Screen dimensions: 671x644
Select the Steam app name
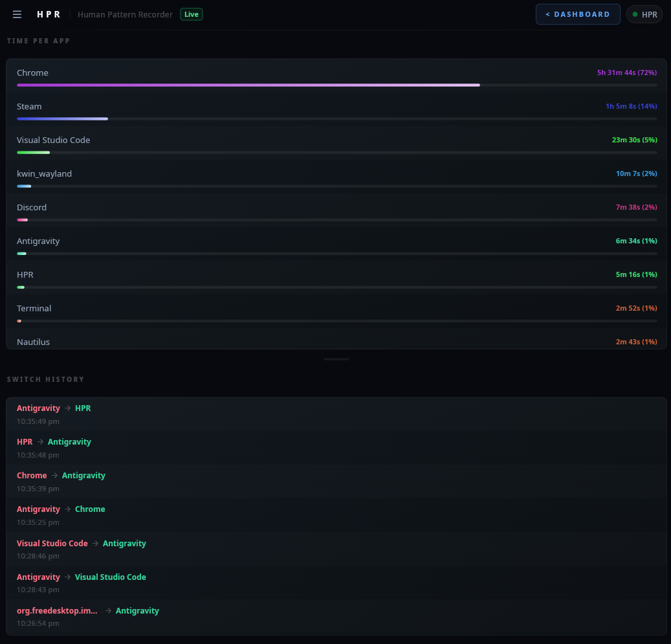29,106
